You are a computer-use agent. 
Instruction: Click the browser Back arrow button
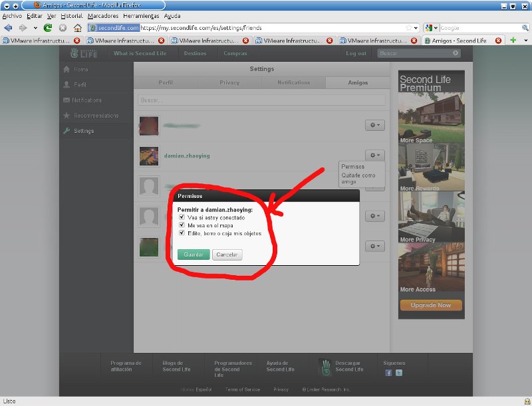coord(8,28)
